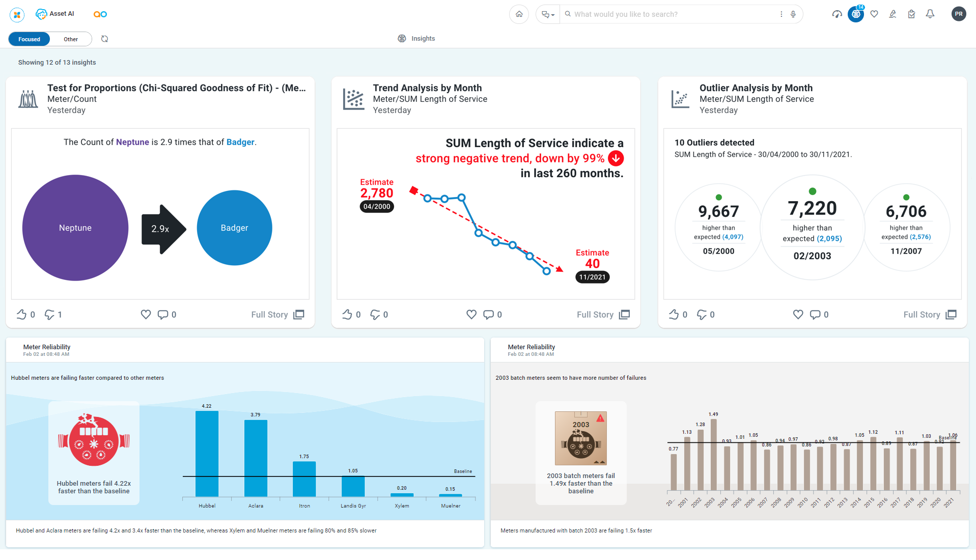976x560 pixels.
Task: Click the home icon button
Action: [519, 14]
